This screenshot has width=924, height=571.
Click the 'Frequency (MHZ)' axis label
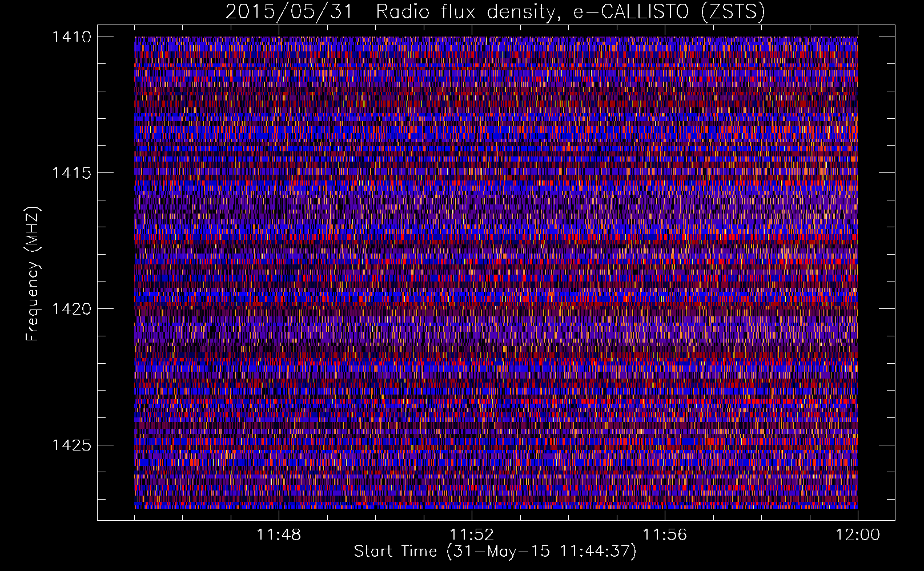click(x=33, y=274)
